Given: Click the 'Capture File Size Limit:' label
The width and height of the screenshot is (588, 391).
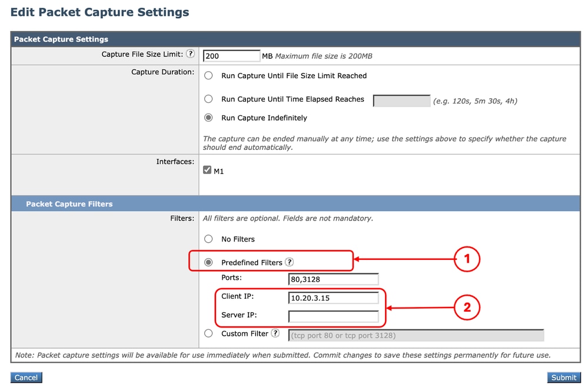Looking at the screenshot, I should coord(142,54).
